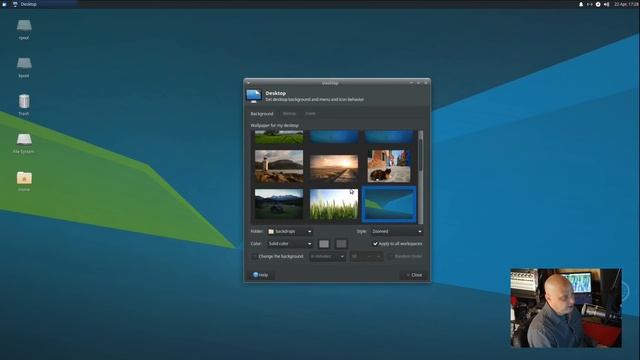Screen dimensions: 640x360
Task: Pick the second color swatch
Action: [x=341, y=244]
